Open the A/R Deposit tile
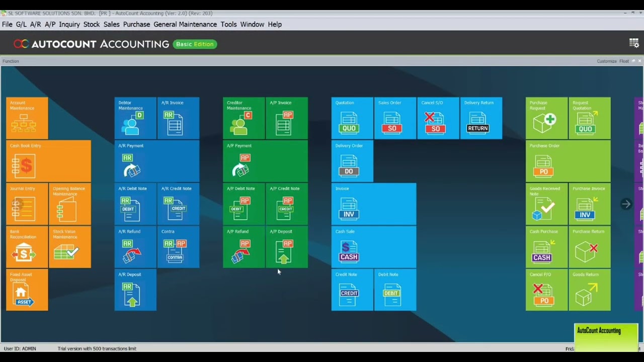The width and height of the screenshot is (644, 362). pyautogui.click(x=135, y=290)
